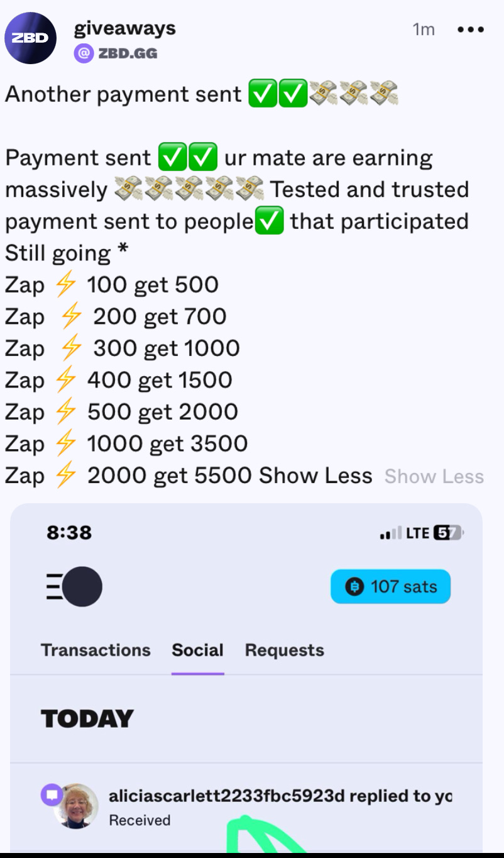Select the Social tab

pos(197,650)
